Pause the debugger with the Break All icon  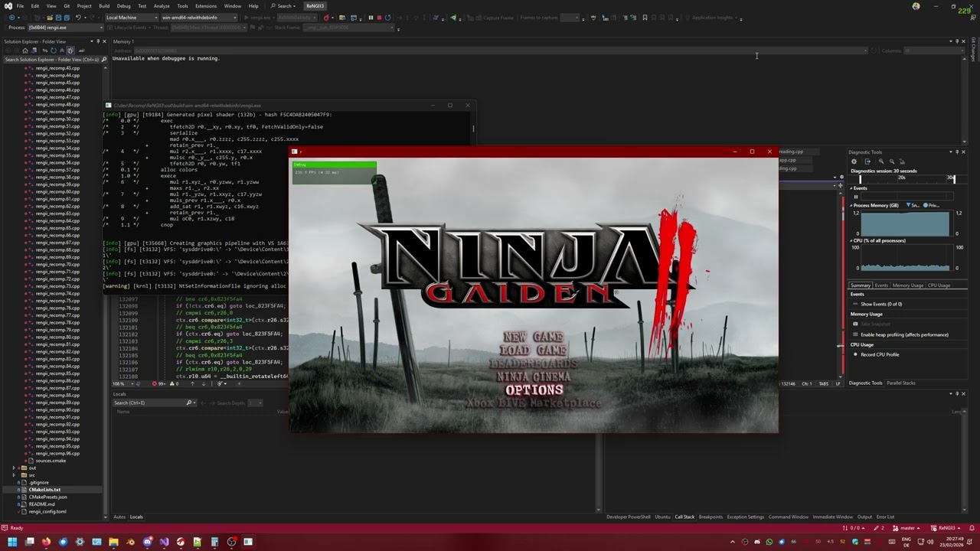click(x=371, y=18)
